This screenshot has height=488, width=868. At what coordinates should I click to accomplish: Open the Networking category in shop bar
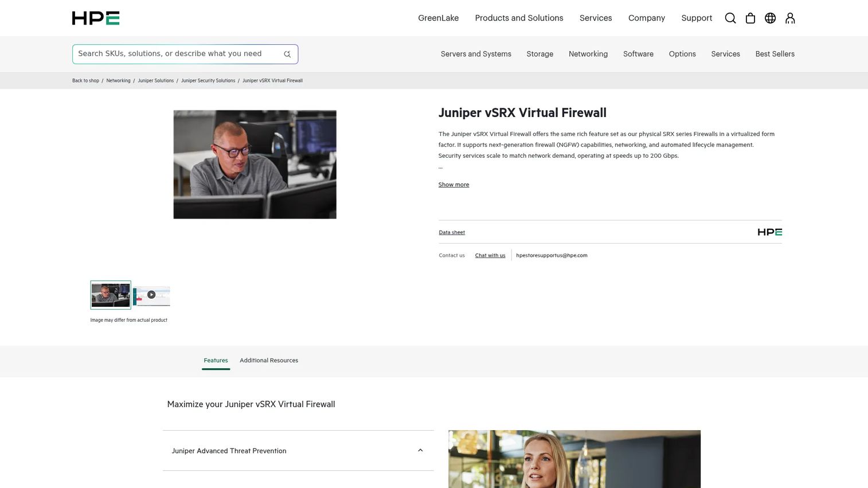pos(588,54)
